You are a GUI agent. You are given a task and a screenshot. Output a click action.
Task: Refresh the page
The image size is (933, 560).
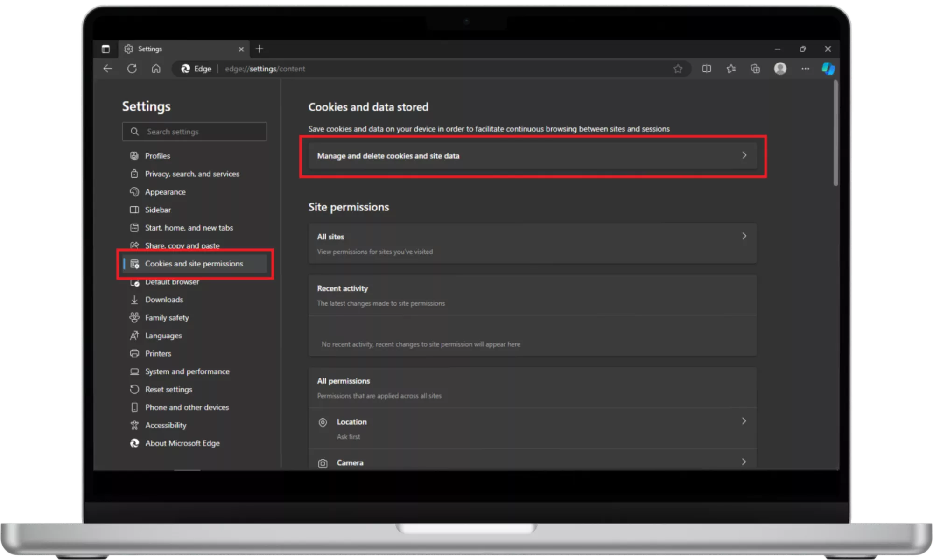tap(132, 69)
